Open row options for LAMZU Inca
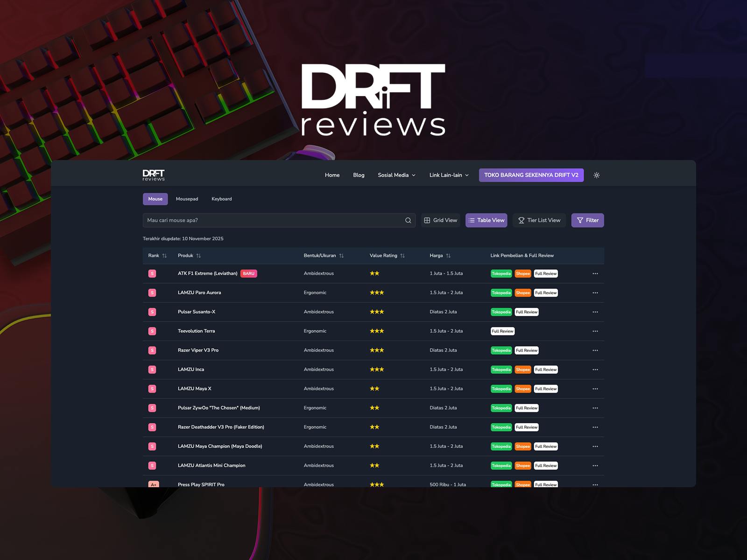The height and width of the screenshot is (560, 747). [595, 369]
